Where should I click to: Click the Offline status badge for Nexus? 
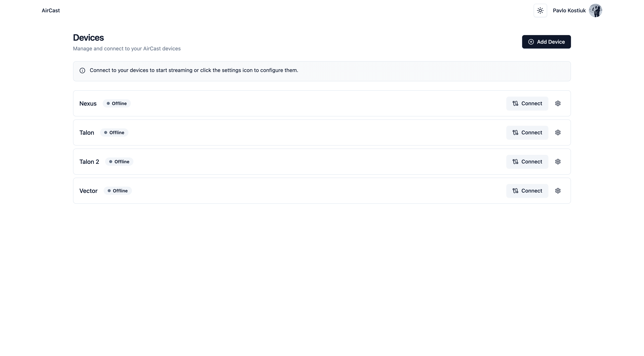coord(116,103)
